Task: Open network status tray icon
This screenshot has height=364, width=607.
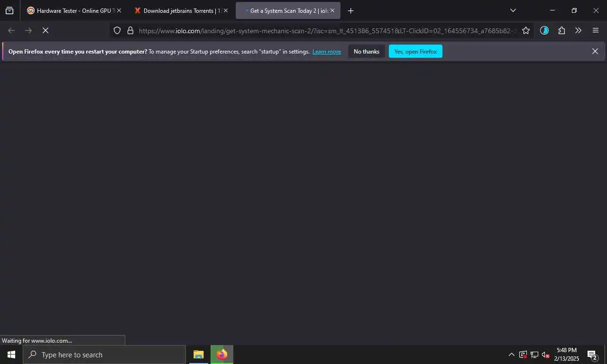Action: tap(534, 355)
